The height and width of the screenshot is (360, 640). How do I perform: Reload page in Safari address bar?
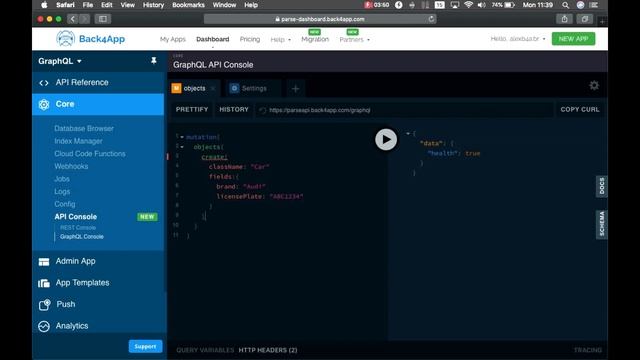431,19
